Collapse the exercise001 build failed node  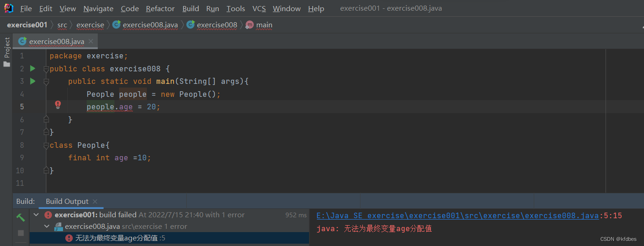coord(37,215)
